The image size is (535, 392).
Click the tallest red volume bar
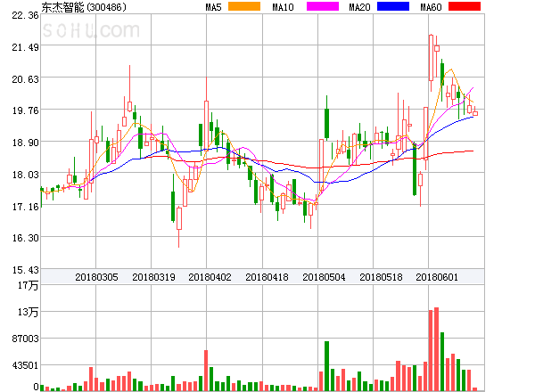(x=436, y=349)
